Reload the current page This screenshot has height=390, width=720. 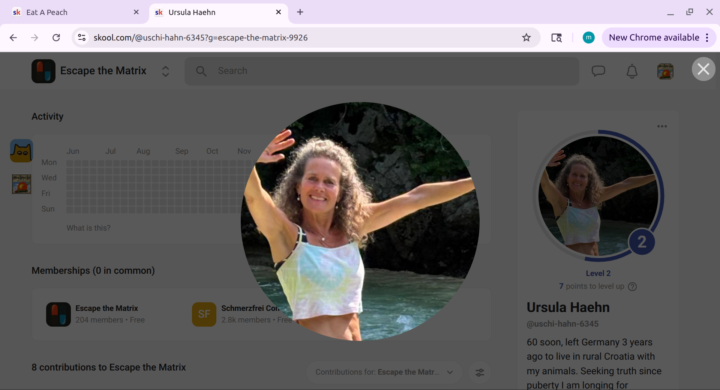pos(56,38)
